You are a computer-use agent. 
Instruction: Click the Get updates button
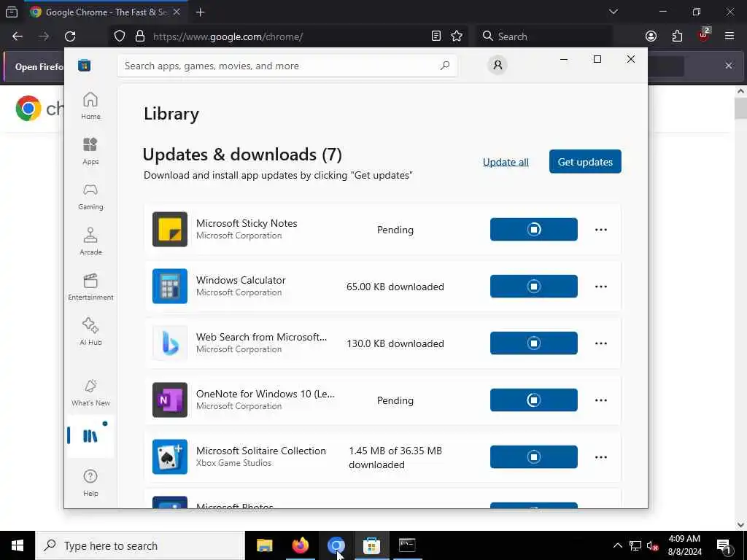585,161
